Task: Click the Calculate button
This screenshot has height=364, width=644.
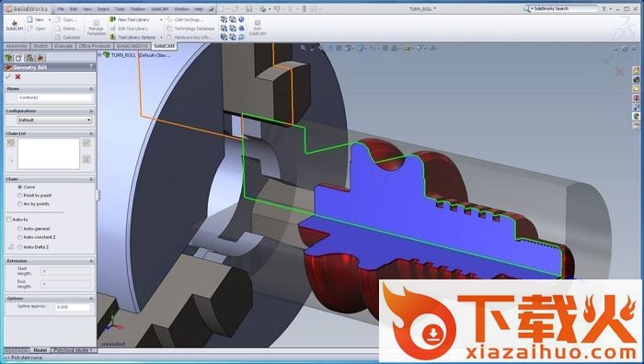Action: [x=67, y=38]
